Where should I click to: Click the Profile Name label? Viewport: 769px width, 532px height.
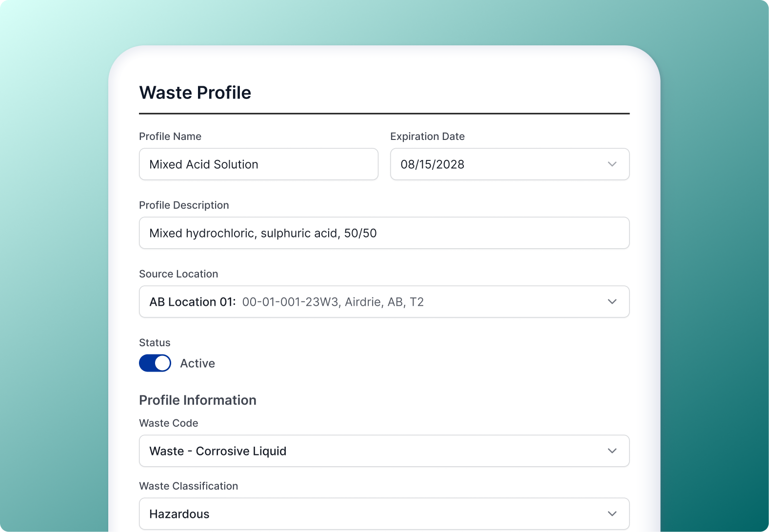pos(170,137)
